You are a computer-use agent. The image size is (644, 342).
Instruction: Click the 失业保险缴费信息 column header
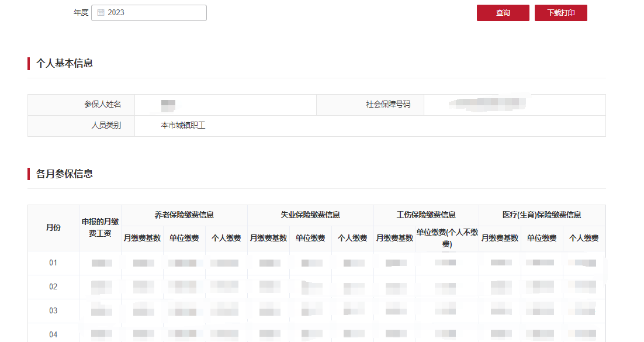coord(310,215)
